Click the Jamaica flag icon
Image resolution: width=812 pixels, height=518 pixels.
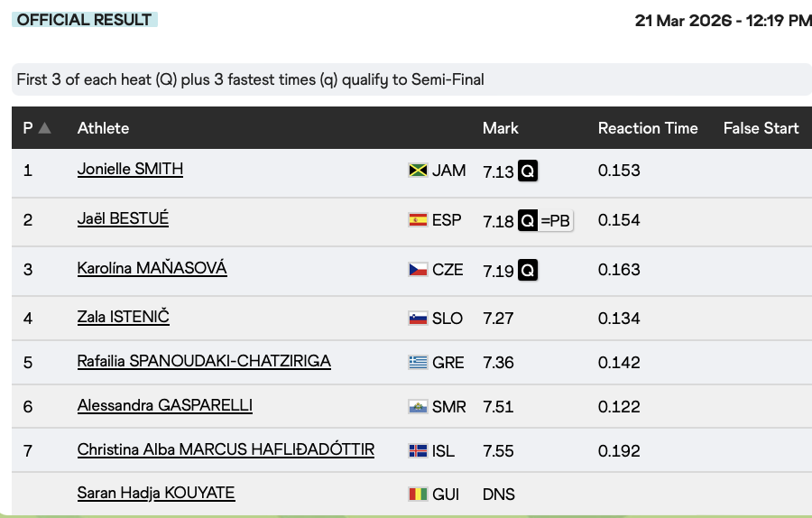click(418, 171)
